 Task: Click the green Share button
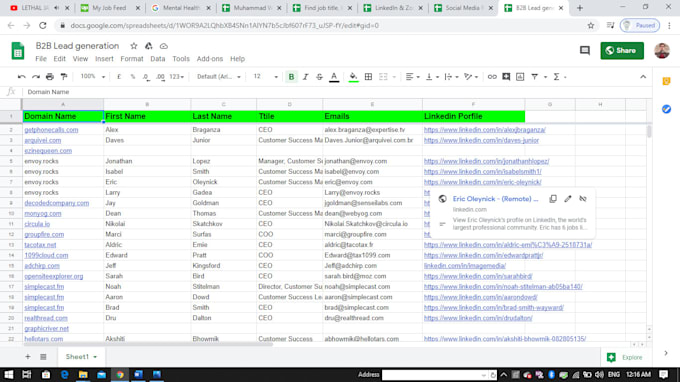pos(622,51)
